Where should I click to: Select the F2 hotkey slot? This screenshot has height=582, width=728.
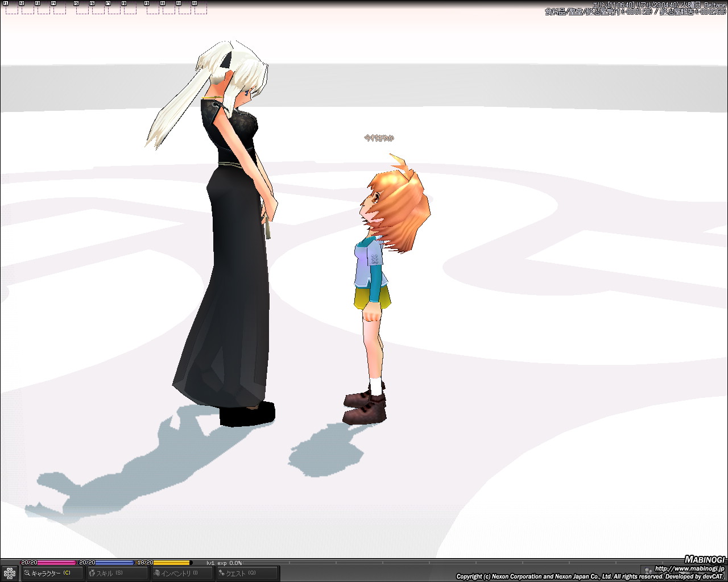tap(27, 7)
